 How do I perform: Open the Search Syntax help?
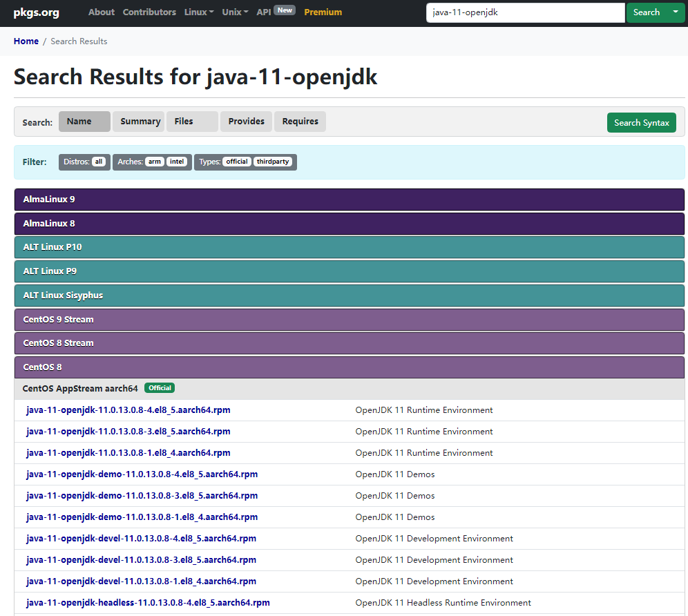point(642,123)
